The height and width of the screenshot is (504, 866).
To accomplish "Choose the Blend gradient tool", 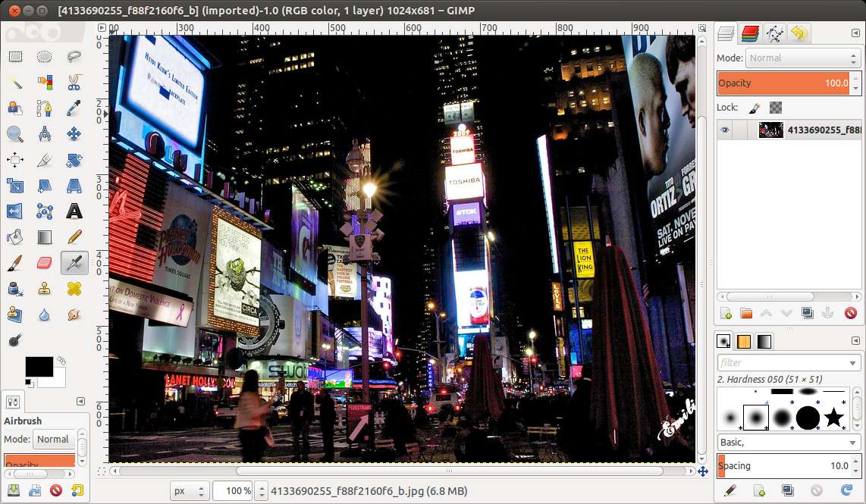I will coord(45,236).
